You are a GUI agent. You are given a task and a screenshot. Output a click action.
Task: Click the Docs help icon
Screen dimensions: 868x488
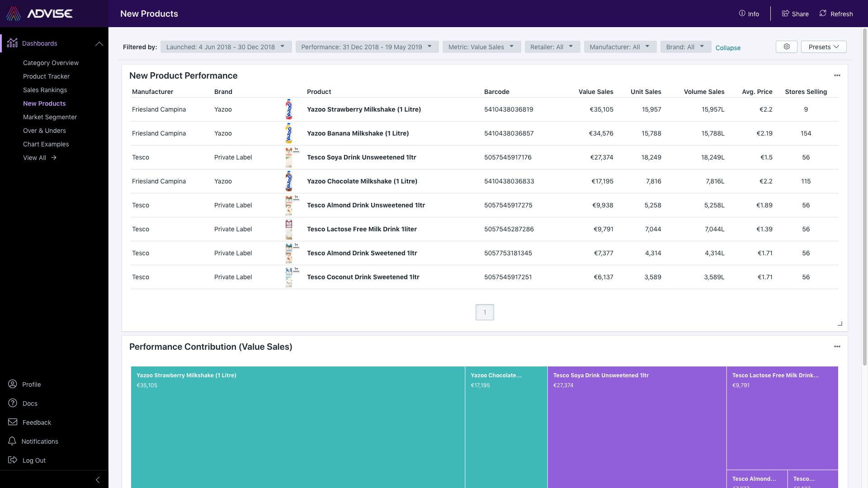pos(12,403)
